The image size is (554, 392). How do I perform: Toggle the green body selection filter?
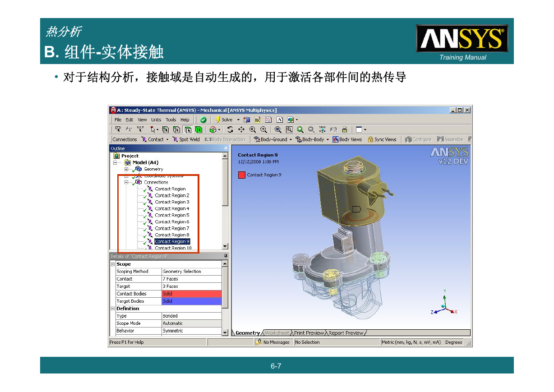(x=199, y=129)
